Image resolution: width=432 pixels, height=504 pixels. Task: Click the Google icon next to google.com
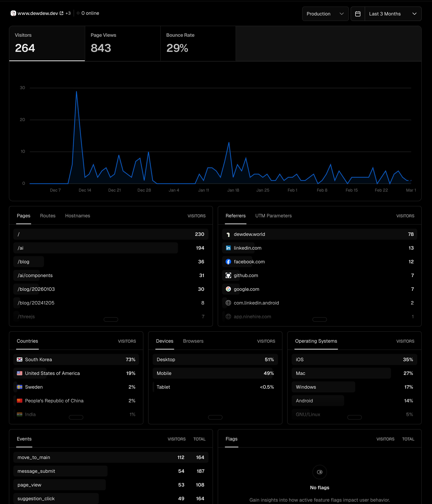point(228,289)
